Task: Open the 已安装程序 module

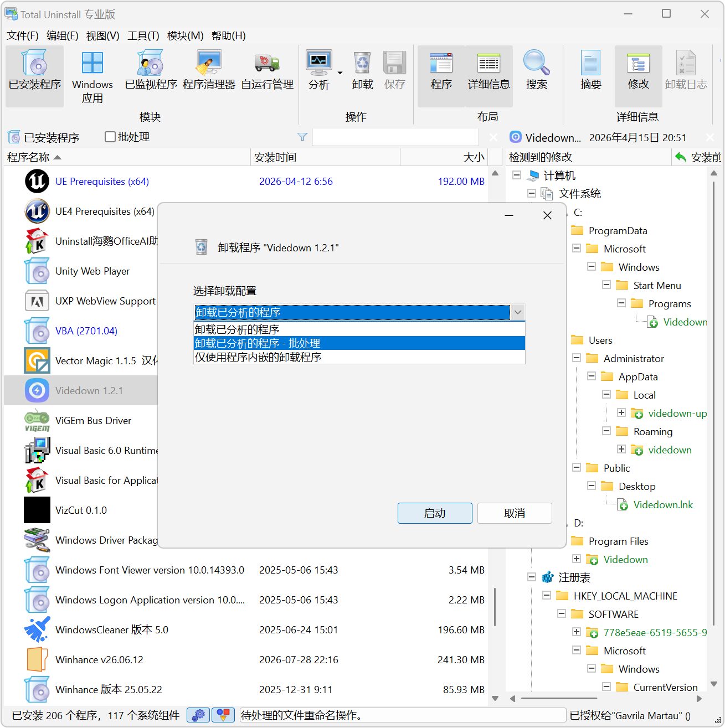Action: (x=34, y=76)
